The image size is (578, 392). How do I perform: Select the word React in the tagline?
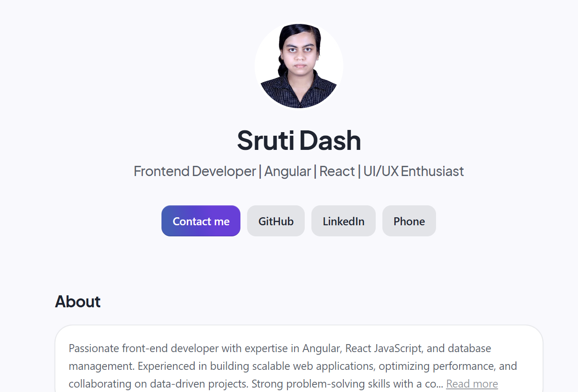tap(337, 171)
